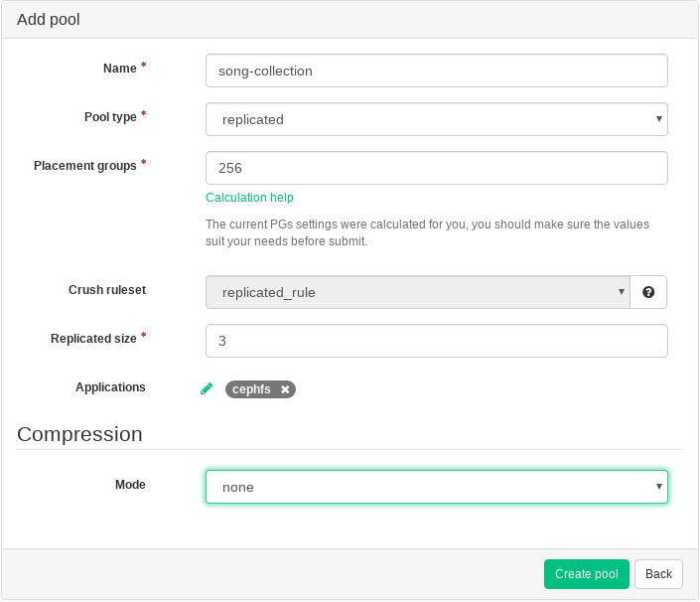Open the Calculation help link
Screen dimensions: 700x602
point(249,198)
